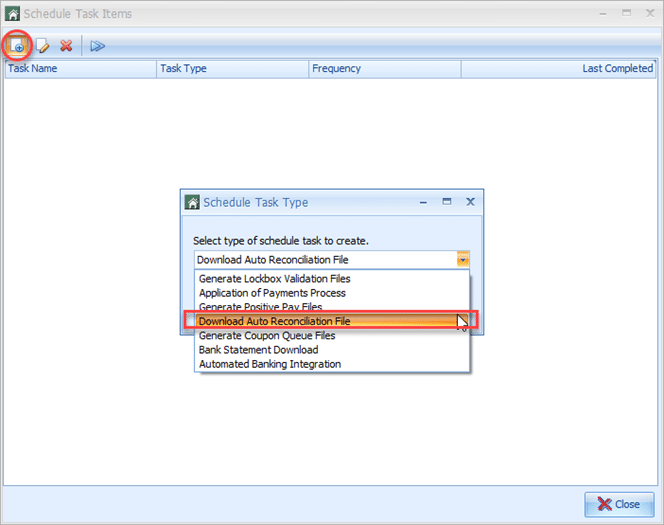The height and width of the screenshot is (525, 664).
Task: Click the Close button at the bottom
Action: click(619, 504)
